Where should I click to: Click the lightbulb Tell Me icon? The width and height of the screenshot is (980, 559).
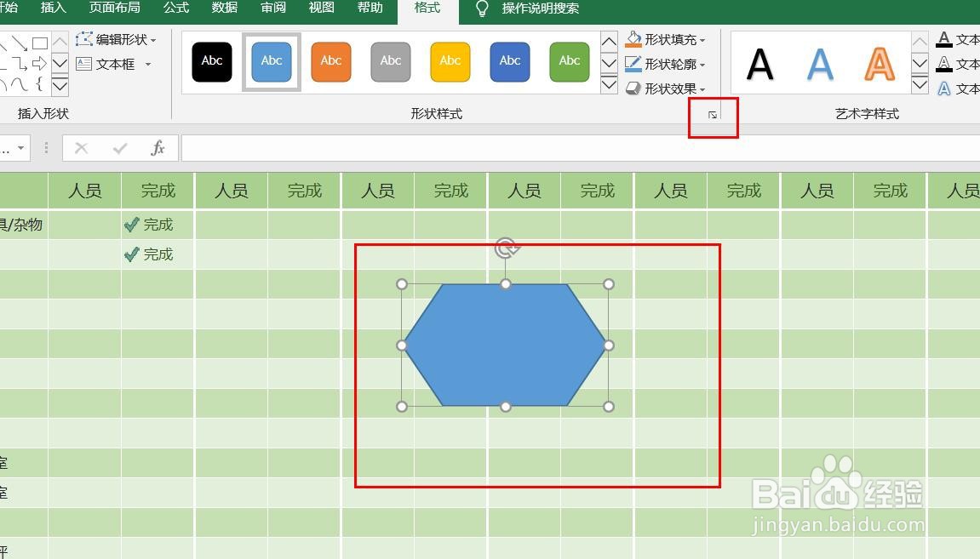tap(482, 9)
